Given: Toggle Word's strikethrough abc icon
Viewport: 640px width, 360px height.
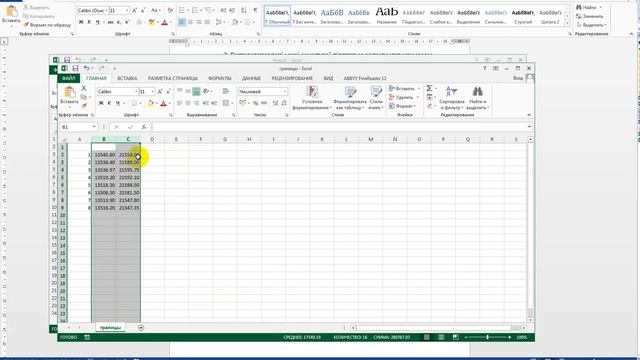Looking at the screenshot, I should click(110, 22).
